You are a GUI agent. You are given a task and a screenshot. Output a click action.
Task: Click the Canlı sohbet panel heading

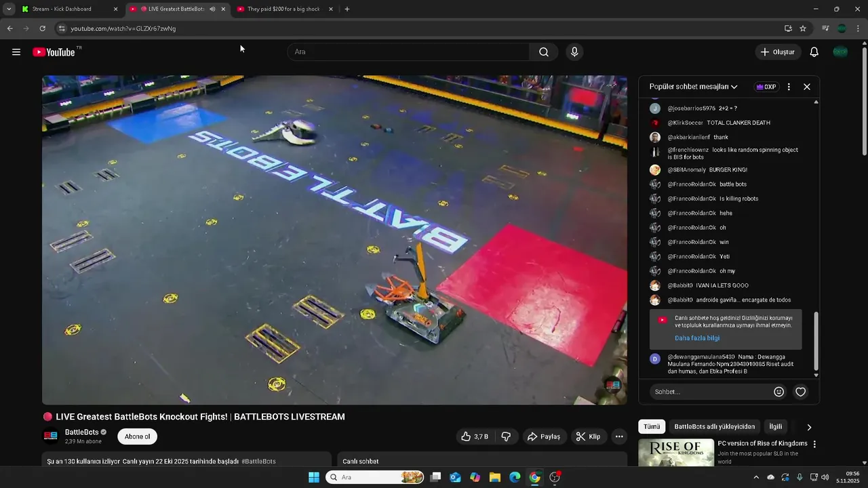(361, 462)
